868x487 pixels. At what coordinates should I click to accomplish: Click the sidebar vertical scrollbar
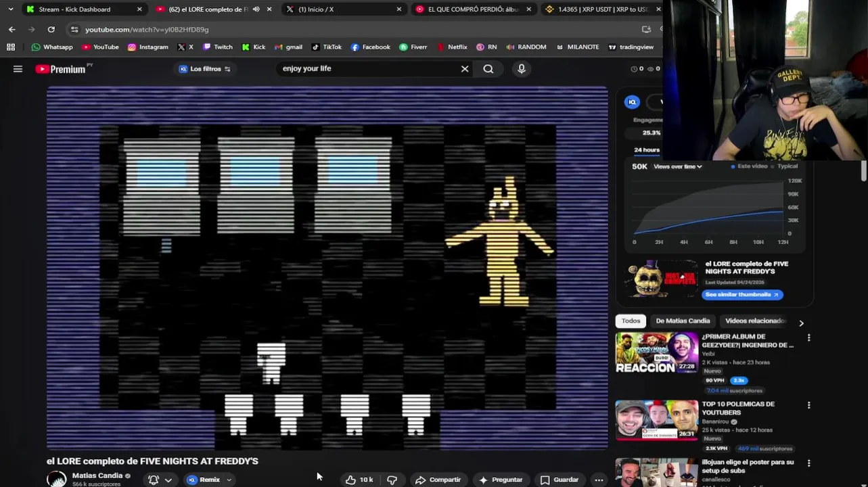click(864, 170)
